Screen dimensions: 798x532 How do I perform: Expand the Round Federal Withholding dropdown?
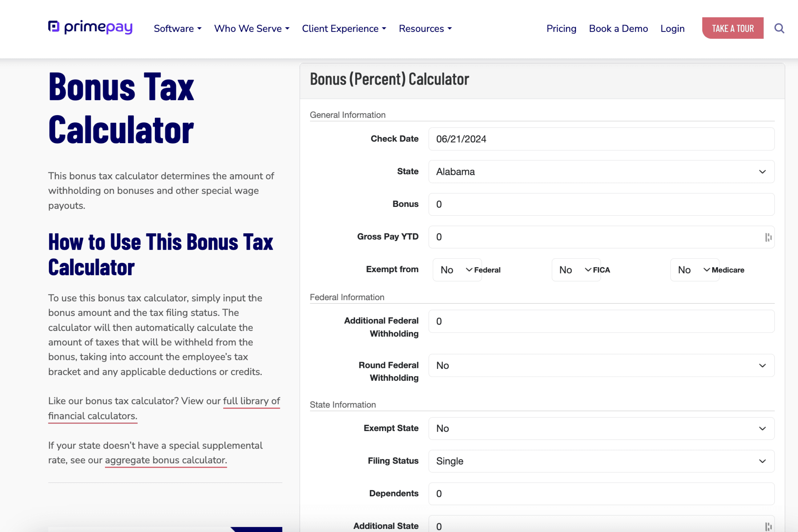tap(602, 365)
